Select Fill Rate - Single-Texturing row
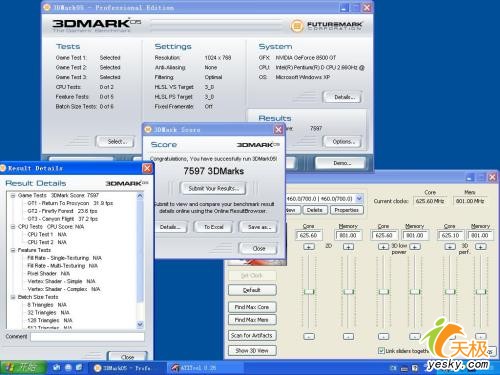This screenshot has width=500, height=375. (x=64, y=258)
